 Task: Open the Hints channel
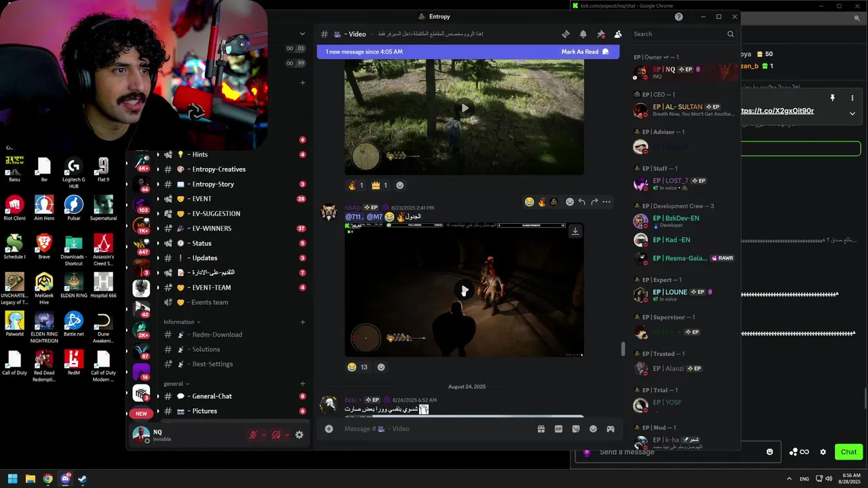point(234,155)
